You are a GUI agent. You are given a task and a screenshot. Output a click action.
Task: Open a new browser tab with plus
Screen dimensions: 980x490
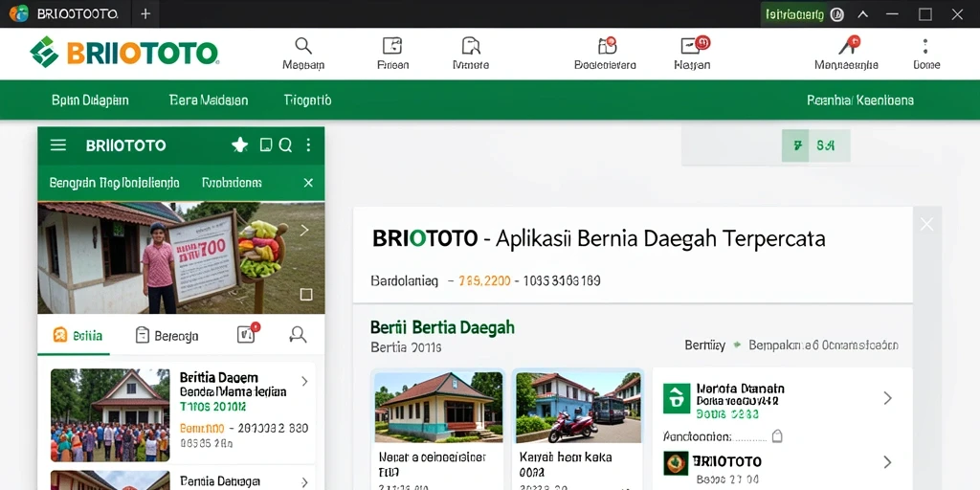pyautogui.click(x=145, y=13)
